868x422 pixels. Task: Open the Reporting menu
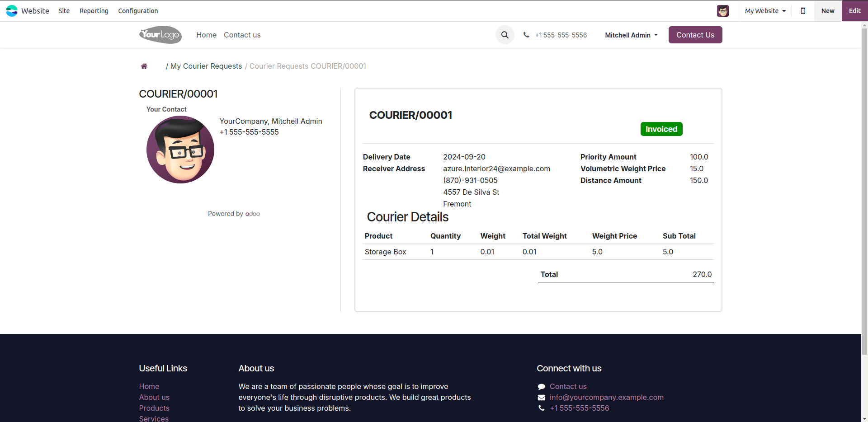[x=94, y=11]
